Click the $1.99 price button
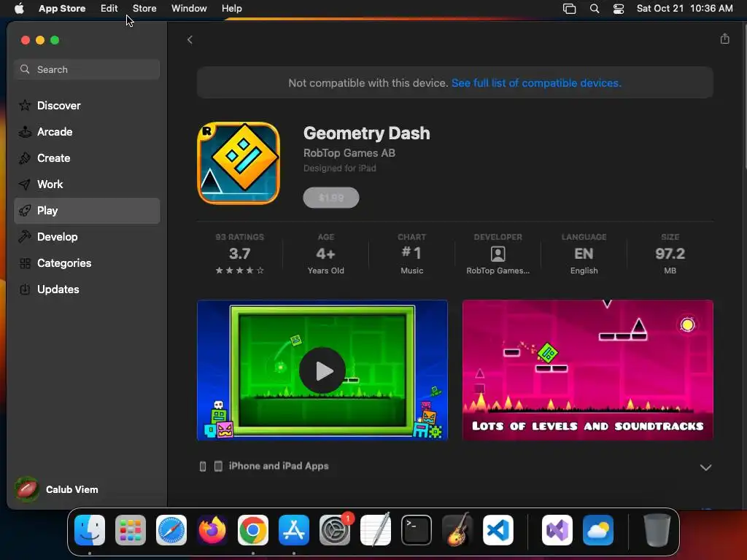The width and height of the screenshot is (747, 560). click(331, 198)
